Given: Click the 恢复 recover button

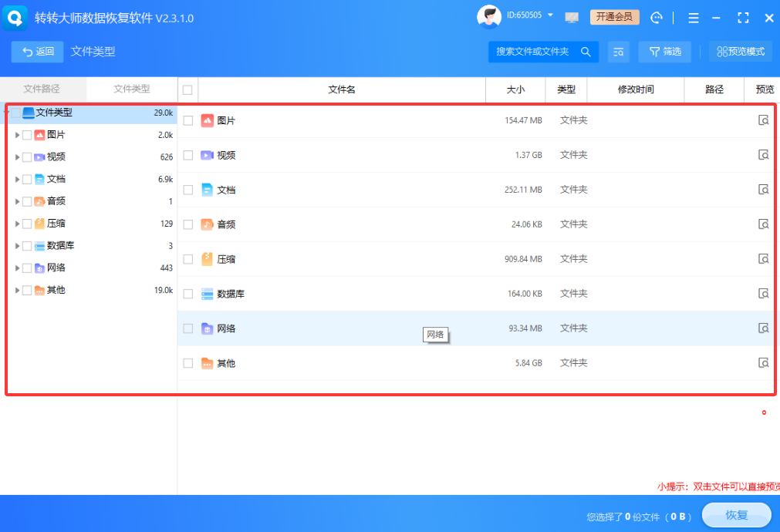Looking at the screenshot, I should click(736, 515).
